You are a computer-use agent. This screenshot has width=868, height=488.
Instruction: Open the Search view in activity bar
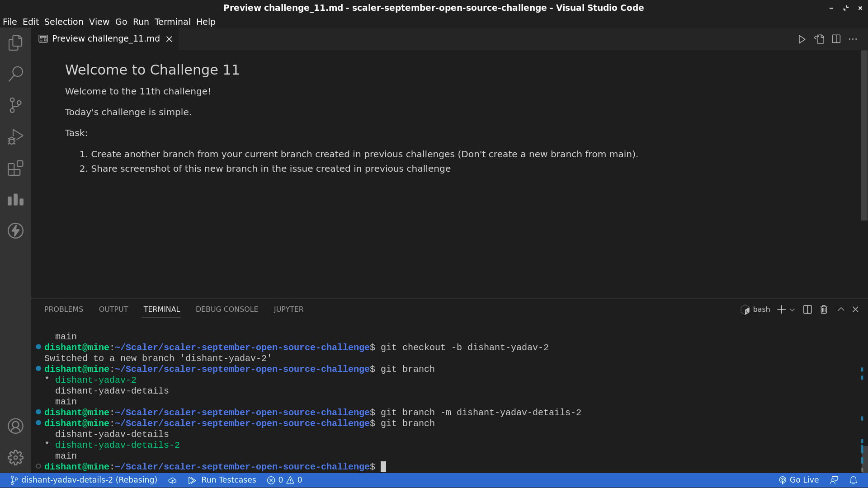[15, 74]
